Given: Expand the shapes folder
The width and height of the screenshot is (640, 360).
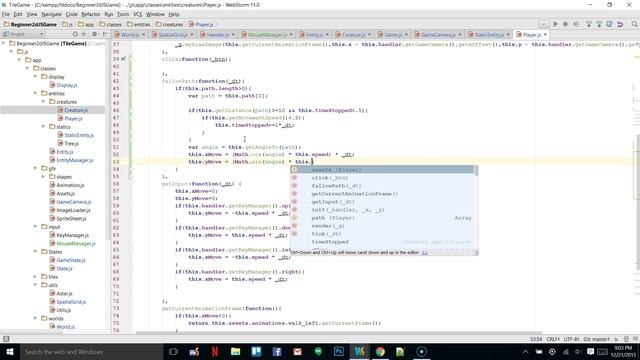Looking at the screenshot, I should coord(43,177).
